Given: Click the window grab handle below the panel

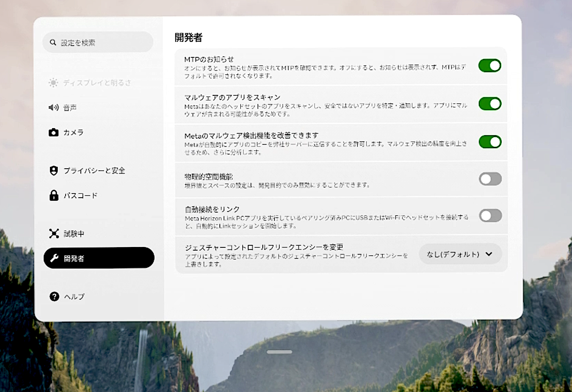Looking at the screenshot, I should pos(279,352).
